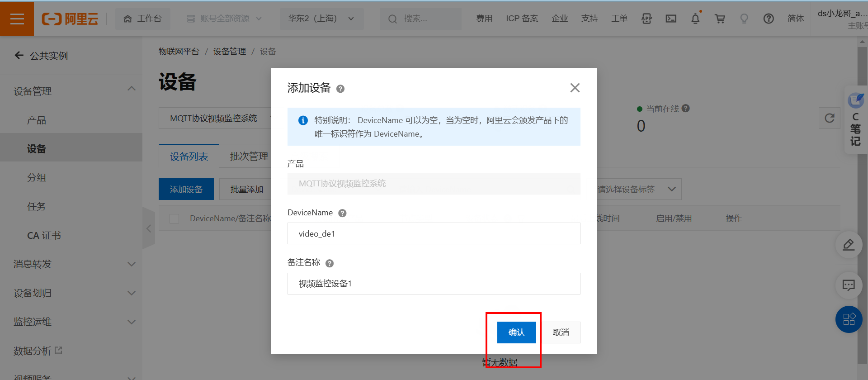The height and width of the screenshot is (380, 868).
Task: Open 数据分析 external link
Action: pos(38,351)
